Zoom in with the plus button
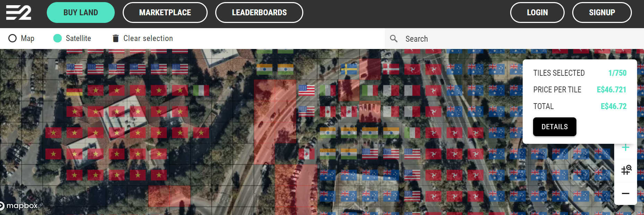Image resolution: width=644 pixels, height=215 pixels. click(626, 148)
